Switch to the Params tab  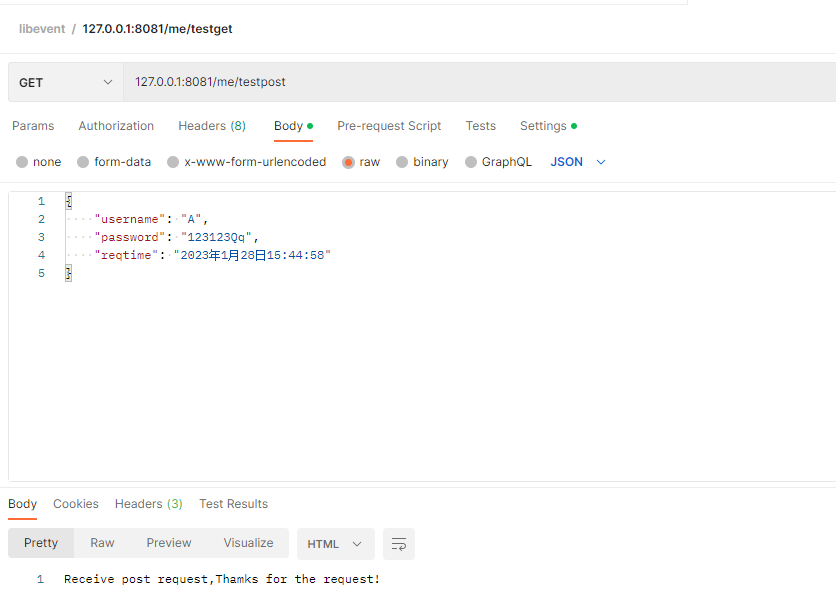tap(33, 126)
